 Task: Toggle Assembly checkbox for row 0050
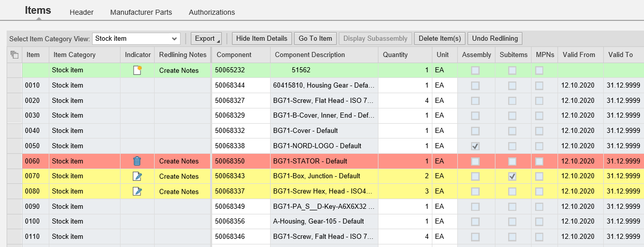click(475, 146)
